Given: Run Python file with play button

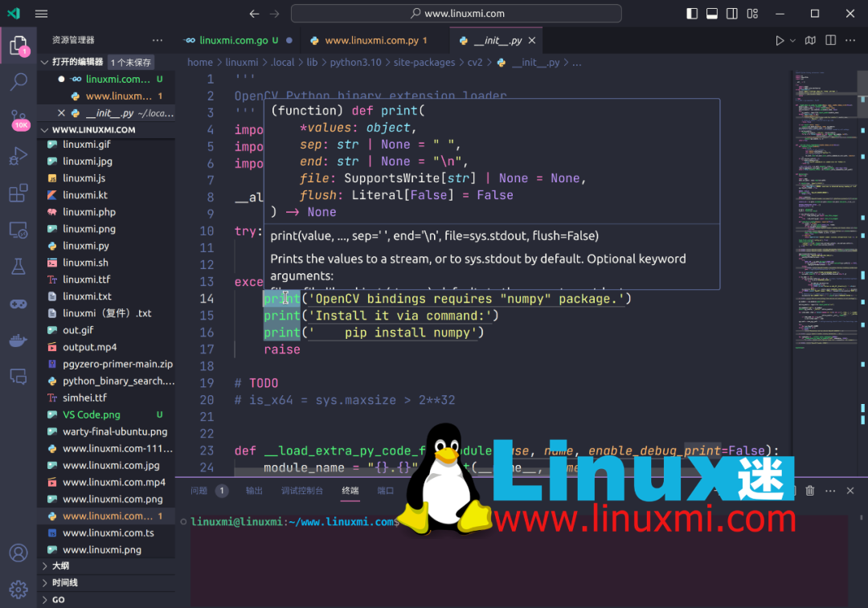Looking at the screenshot, I should pos(780,40).
